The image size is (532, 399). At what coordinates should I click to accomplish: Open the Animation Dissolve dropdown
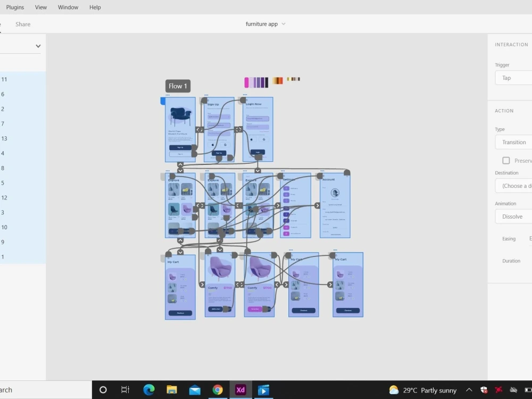[x=513, y=217]
